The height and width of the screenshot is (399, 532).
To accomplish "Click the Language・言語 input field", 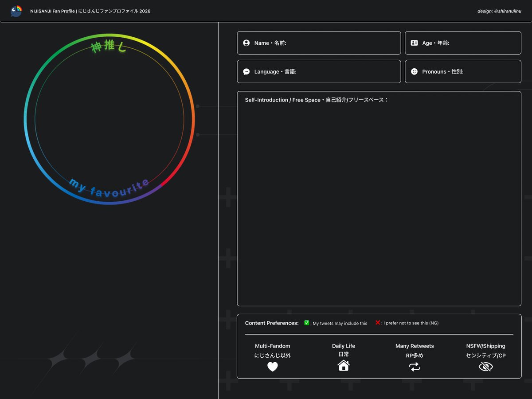I will [319, 71].
